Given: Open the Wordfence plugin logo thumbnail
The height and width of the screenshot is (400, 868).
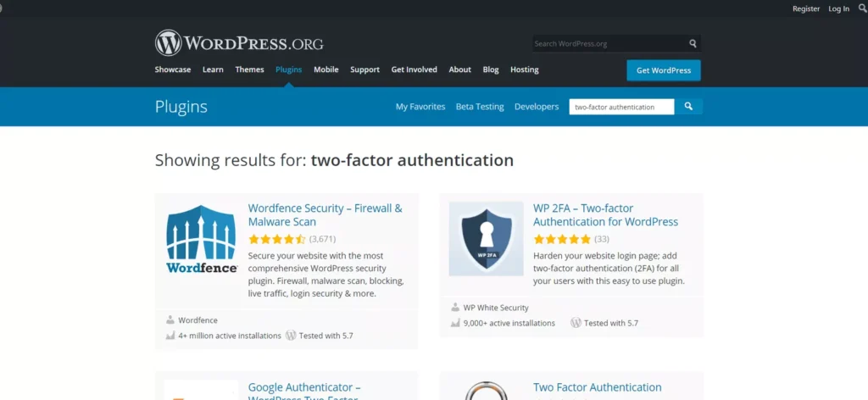Looking at the screenshot, I should [x=201, y=238].
